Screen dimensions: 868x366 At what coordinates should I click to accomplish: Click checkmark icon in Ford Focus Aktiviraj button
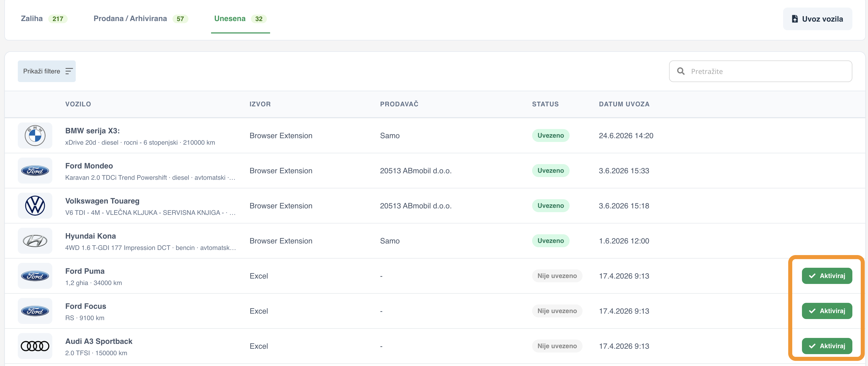[x=812, y=311]
